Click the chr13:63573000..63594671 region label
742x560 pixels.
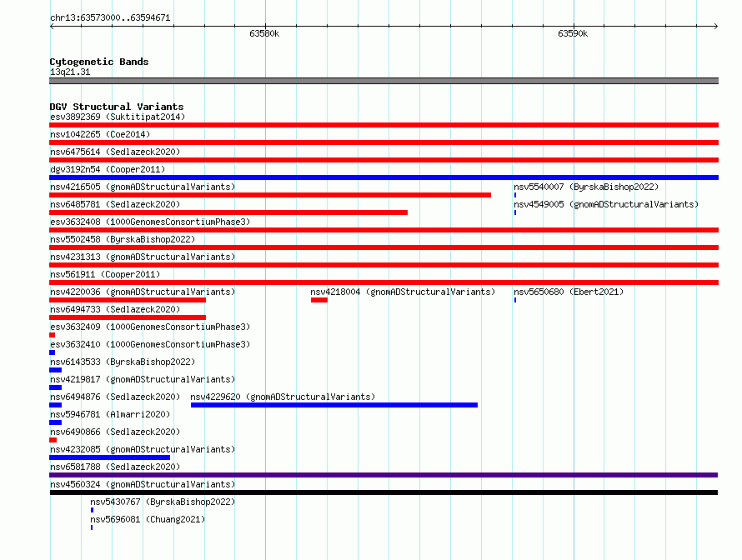click(x=110, y=17)
